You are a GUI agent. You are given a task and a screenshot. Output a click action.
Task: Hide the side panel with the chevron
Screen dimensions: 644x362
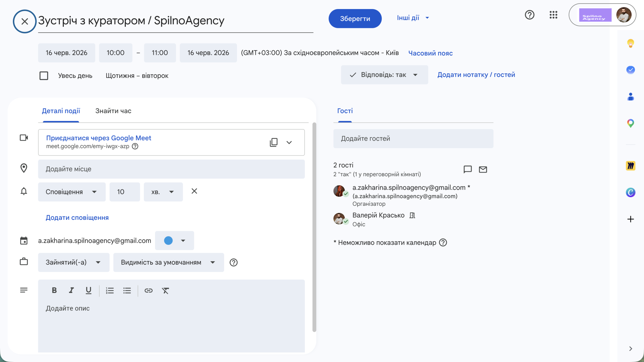(630, 349)
